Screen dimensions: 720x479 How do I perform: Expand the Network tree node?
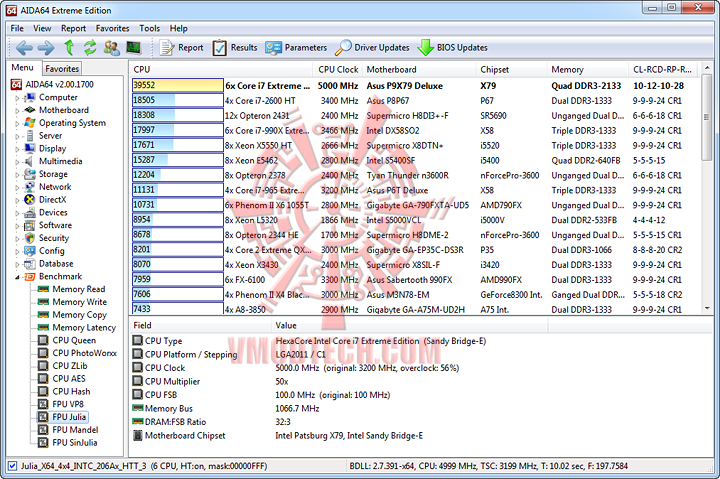(17, 188)
